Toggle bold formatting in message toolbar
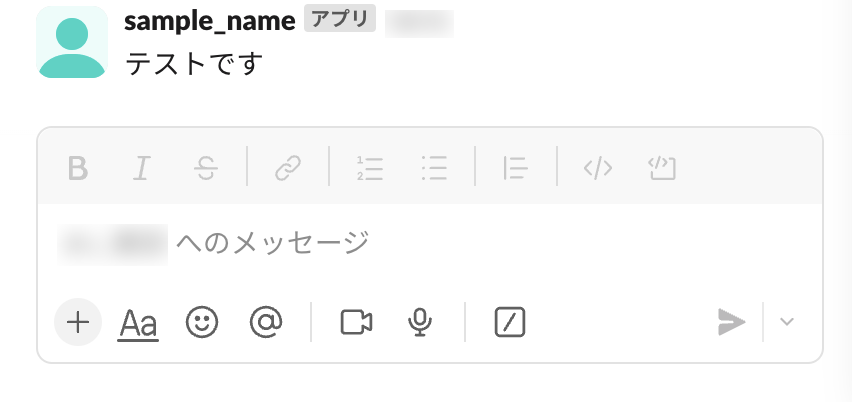The width and height of the screenshot is (852, 402). pyautogui.click(x=78, y=168)
